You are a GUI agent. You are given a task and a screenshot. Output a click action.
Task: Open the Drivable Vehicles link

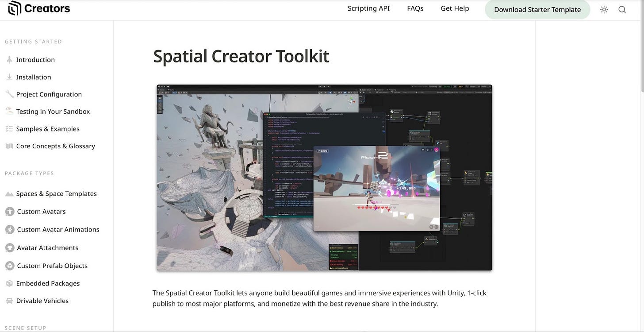[42, 301]
